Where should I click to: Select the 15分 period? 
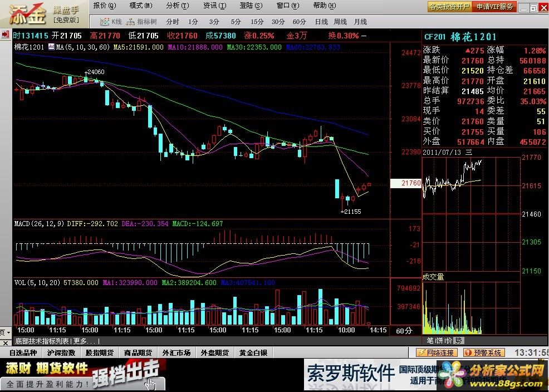tap(257, 22)
